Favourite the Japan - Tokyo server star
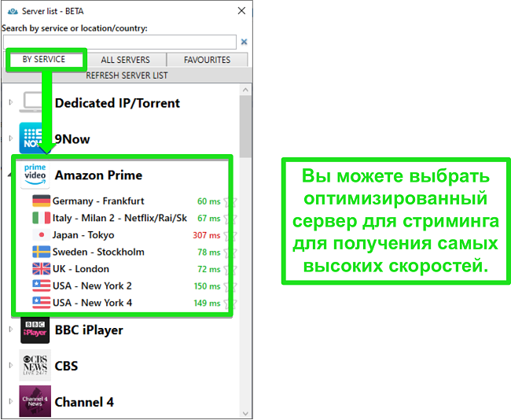This screenshot has width=511, height=420. click(x=230, y=236)
